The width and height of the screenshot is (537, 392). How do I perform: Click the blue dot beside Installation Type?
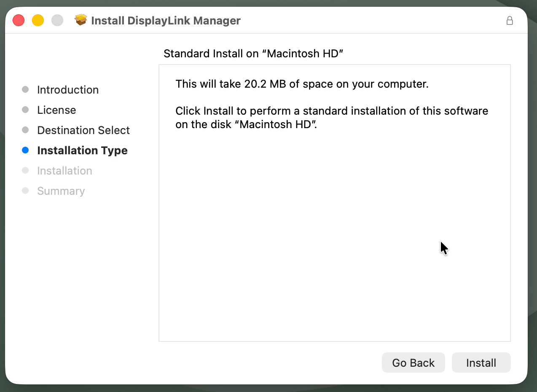click(25, 150)
